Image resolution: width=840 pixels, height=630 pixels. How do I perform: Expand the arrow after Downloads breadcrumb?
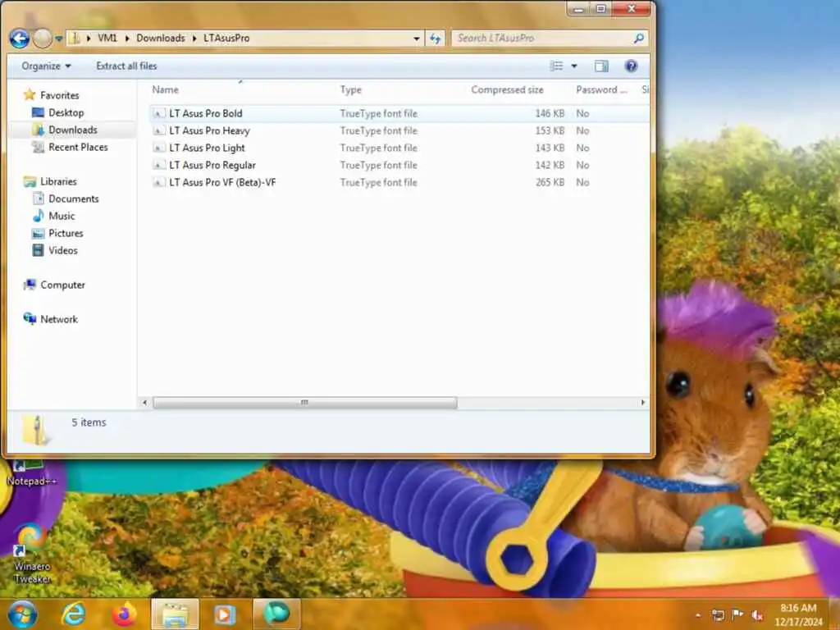194,38
